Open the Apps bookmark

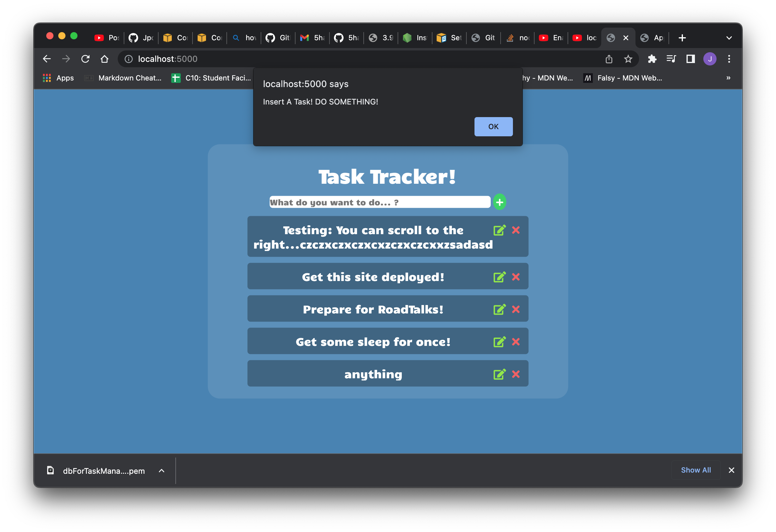click(x=58, y=78)
